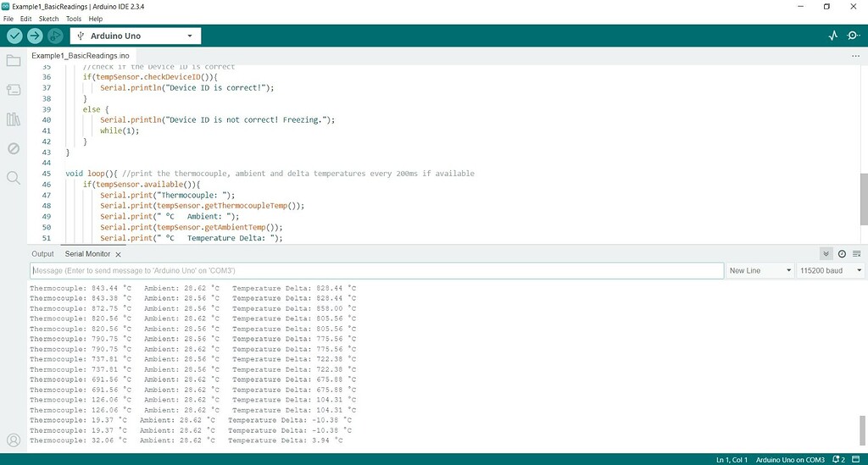Screen dimensions: 868x465
Task: Open the Search sidebar icon
Action: click(x=14, y=178)
